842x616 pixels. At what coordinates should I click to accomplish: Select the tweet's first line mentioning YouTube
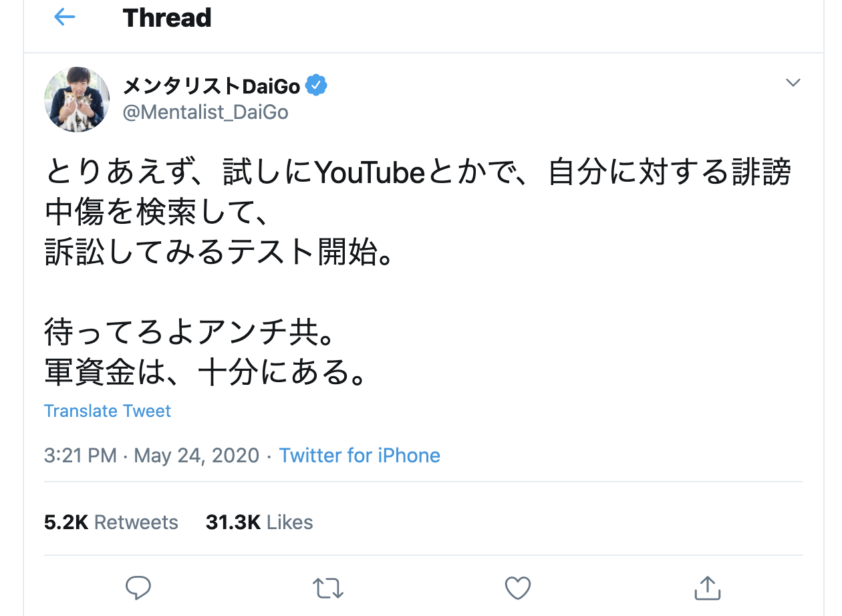click(x=418, y=173)
